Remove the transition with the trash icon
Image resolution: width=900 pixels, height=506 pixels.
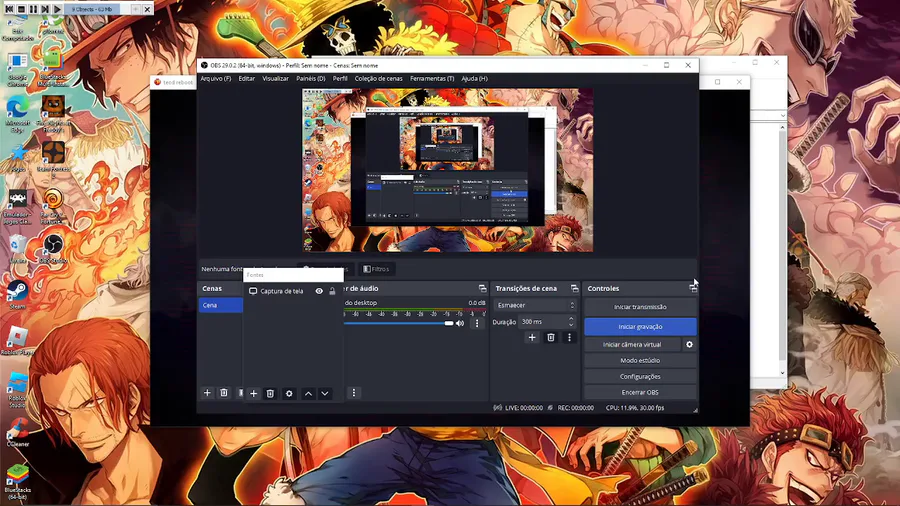[550, 337]
